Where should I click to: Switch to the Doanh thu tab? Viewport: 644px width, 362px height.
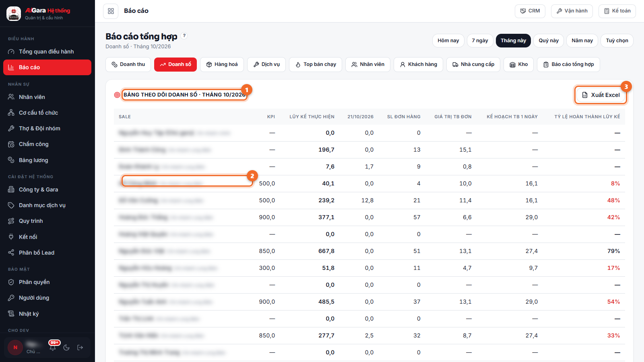(x=128, y=64)
